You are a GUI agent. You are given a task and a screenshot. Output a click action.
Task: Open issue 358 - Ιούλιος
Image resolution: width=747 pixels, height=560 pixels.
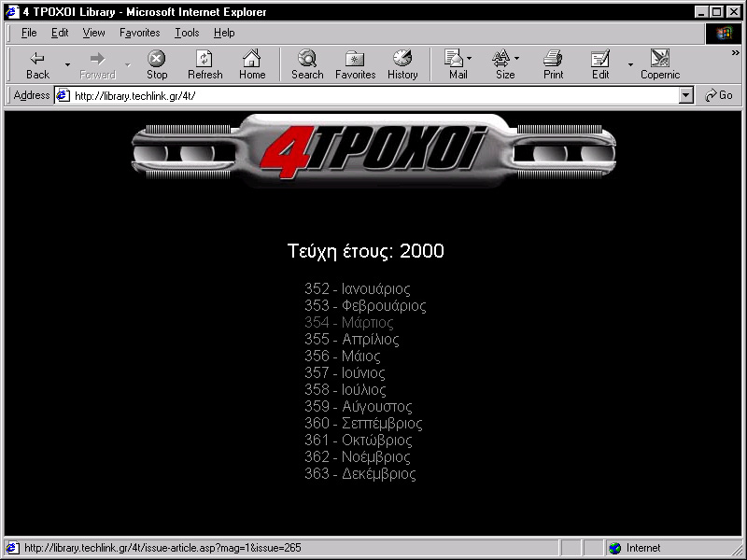[x=345, y=389]
